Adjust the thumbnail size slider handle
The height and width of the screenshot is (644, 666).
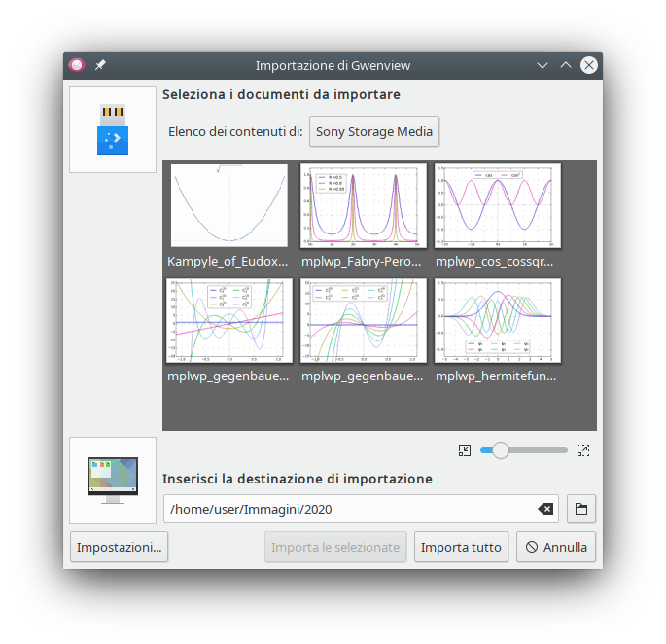pyautogui.click(x=500, y=450)
